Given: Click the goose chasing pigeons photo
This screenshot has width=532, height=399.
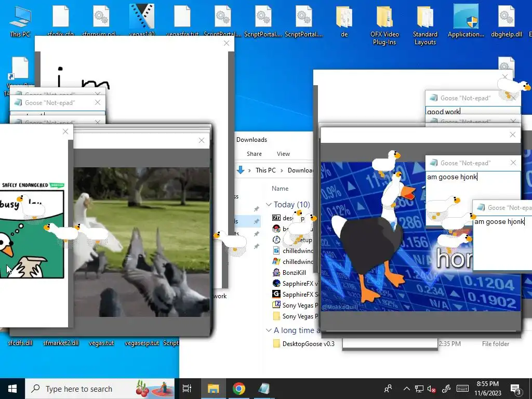Looking at the screenshot, I should pyautogui.click(x=142, y=242).
